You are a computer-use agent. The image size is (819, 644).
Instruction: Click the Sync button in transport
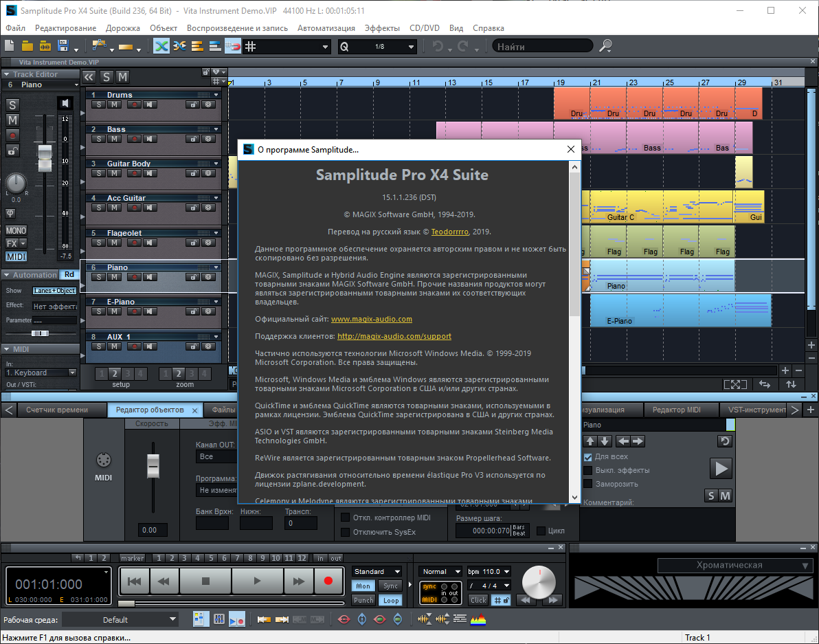click(390, 586)
